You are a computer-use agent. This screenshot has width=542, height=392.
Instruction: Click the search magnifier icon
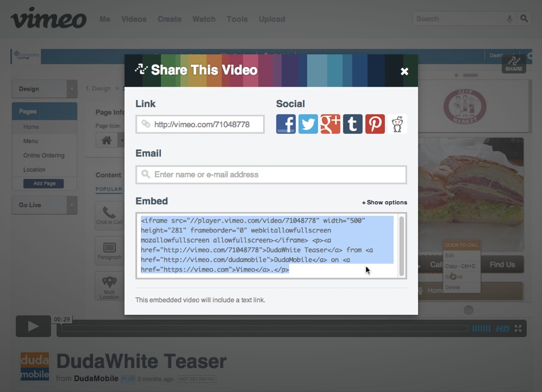(x=524, y=19)
